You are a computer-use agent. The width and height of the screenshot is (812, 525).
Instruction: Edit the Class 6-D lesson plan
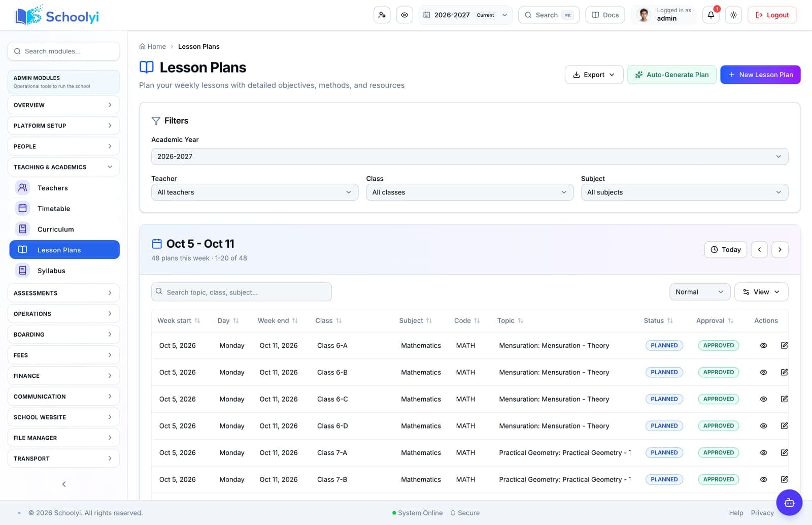784,426
